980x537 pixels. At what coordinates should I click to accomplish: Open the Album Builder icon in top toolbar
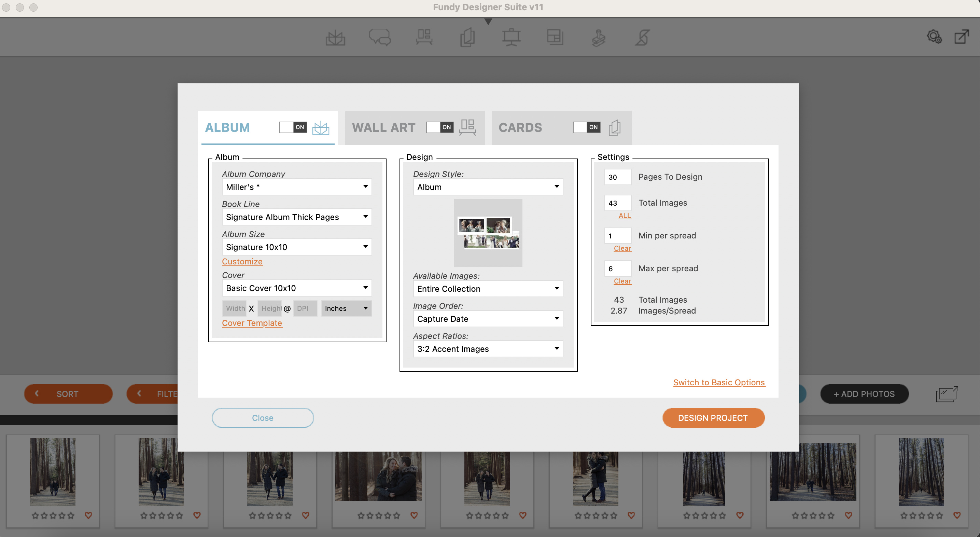(x=335, y=38)
